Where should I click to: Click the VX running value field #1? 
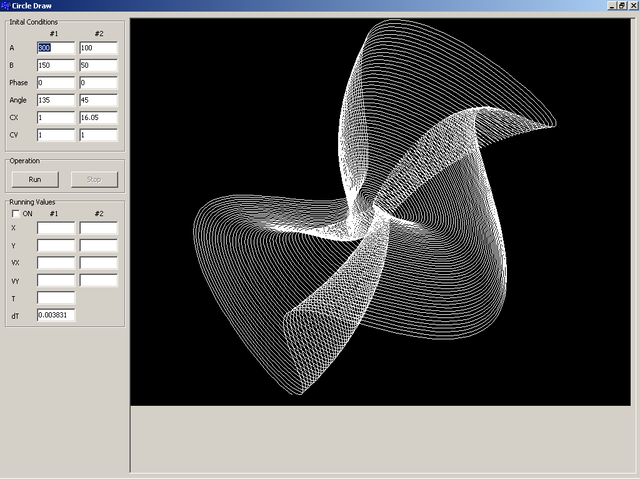[x=56, y=262]
